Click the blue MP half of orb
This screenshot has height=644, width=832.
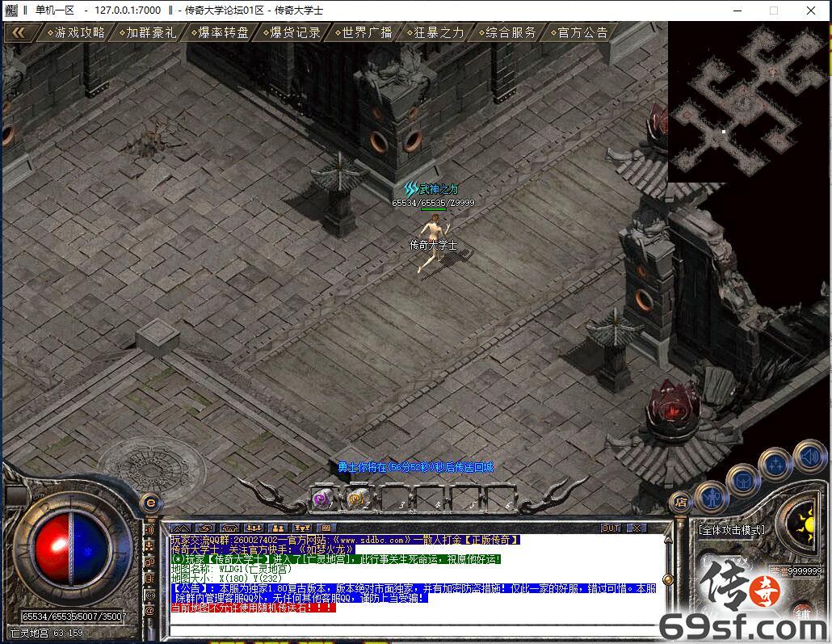90,549
